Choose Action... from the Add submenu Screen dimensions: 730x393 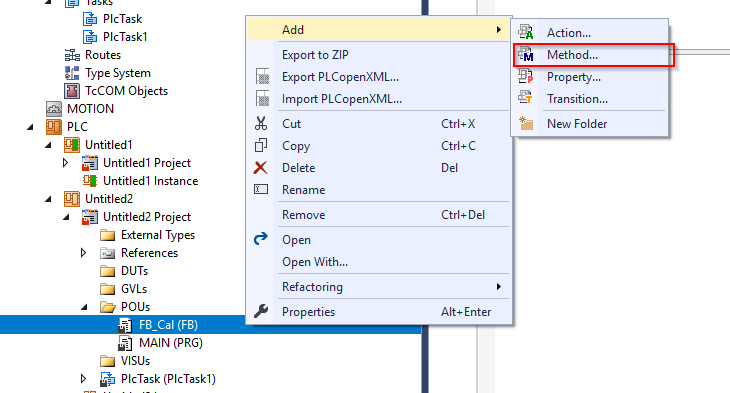tap(591, 33)
